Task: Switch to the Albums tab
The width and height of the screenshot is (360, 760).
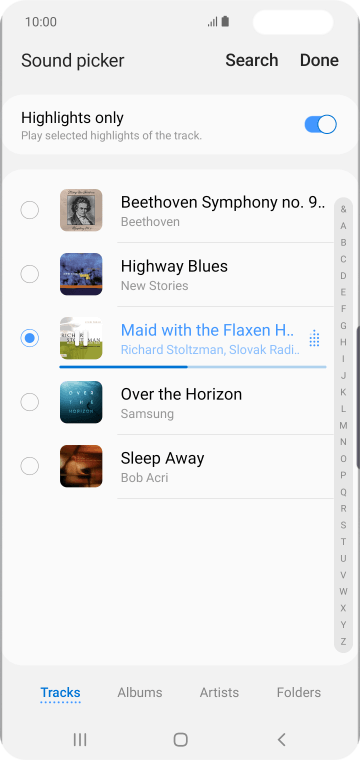Action: [x=140, y=693]
